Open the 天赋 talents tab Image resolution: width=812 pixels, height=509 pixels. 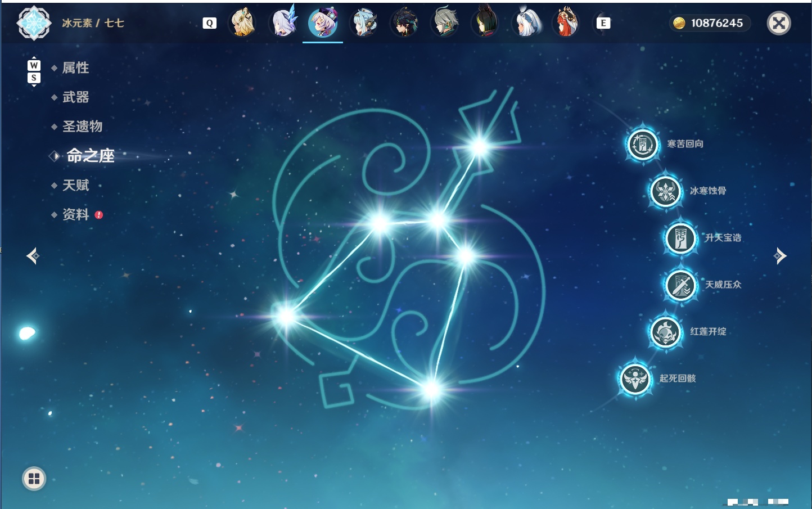(x=75, y=185)
